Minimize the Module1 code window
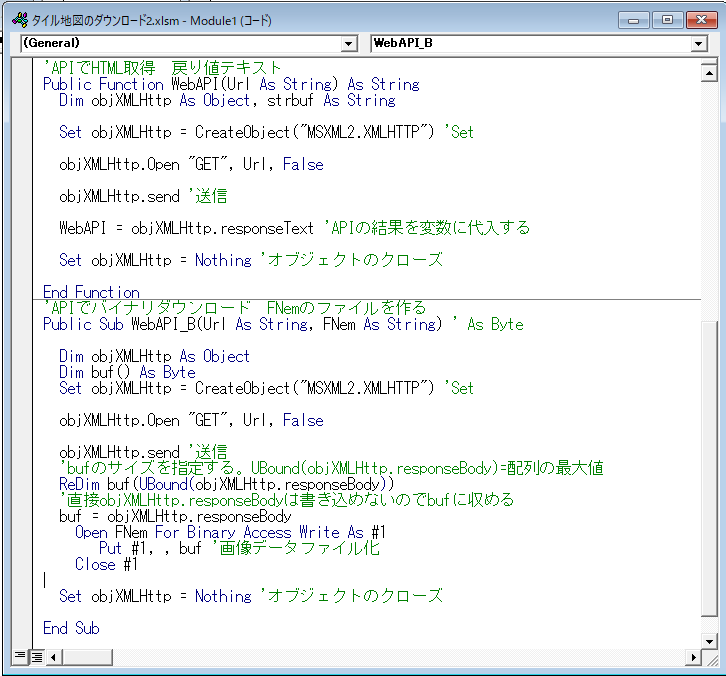Viewport: 726px width, 676px height. click(x=633, y=20)
